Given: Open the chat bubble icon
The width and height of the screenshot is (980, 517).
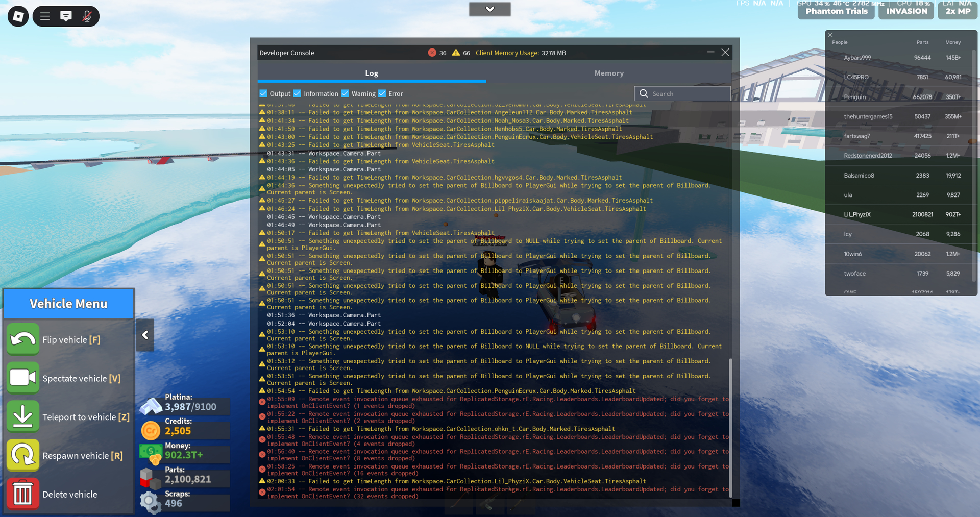Looking at the screenshot, I should [66, 16].
